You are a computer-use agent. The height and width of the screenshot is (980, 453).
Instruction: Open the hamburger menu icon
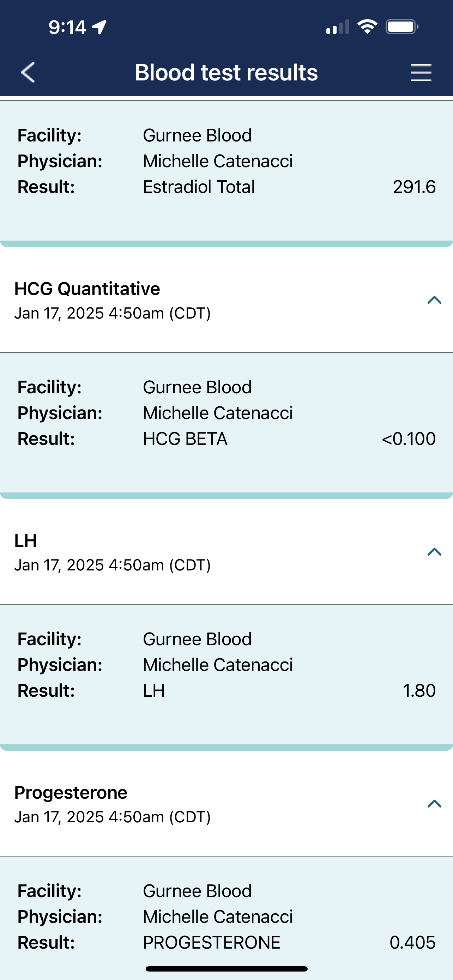(x=421, y=73)
